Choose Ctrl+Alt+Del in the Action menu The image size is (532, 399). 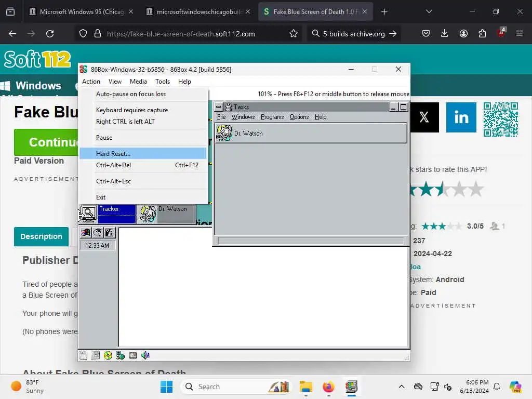144,165
